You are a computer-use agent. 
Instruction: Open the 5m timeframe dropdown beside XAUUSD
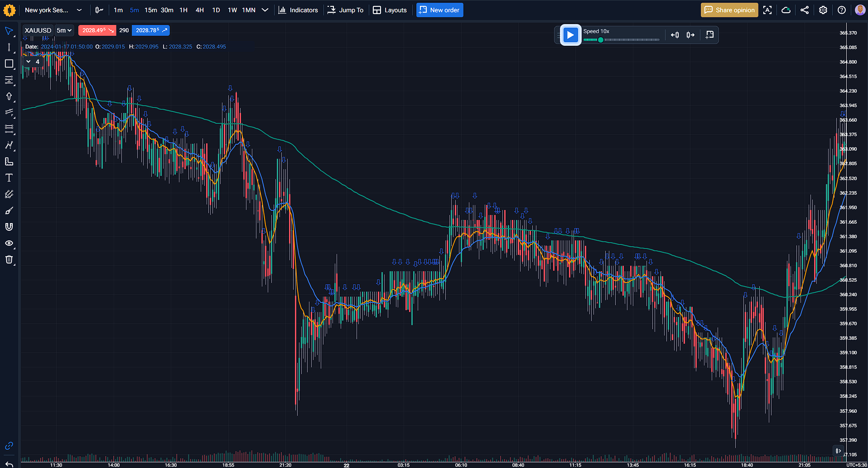pos(64,30)
